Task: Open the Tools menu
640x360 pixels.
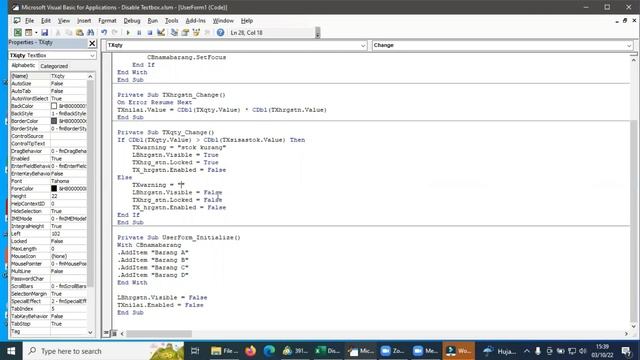Action: tap(171, 20)
